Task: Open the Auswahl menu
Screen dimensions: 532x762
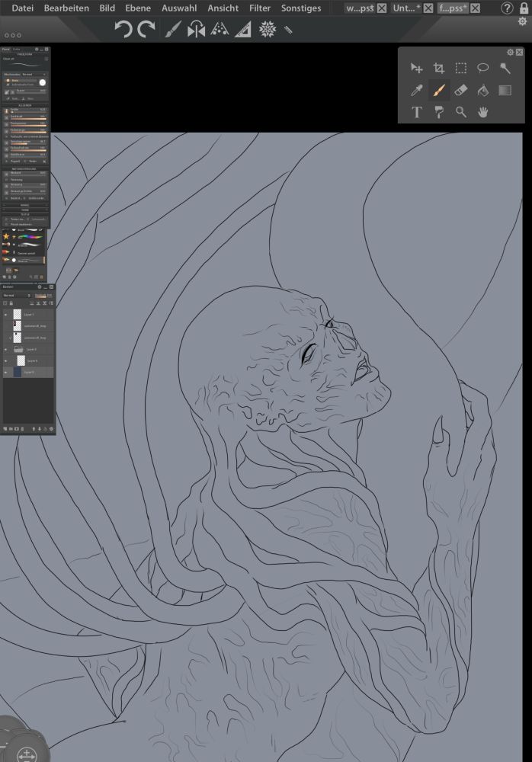Action: (x=179, y=8)
